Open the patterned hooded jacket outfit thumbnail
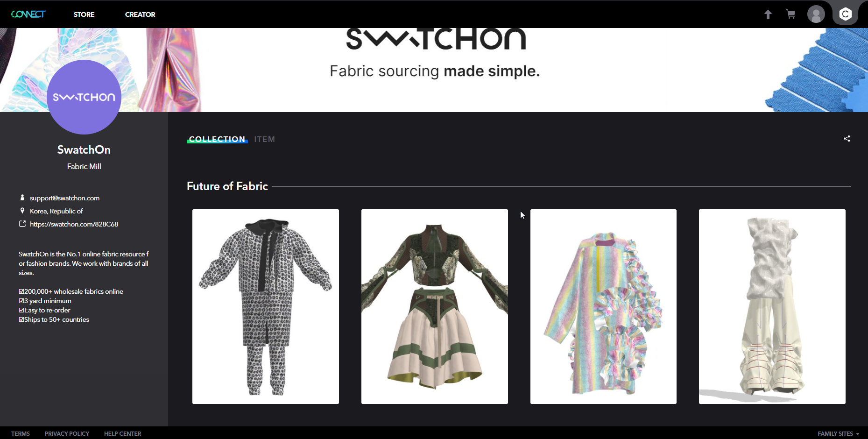The image size is (868, 439). pos(266,306)
